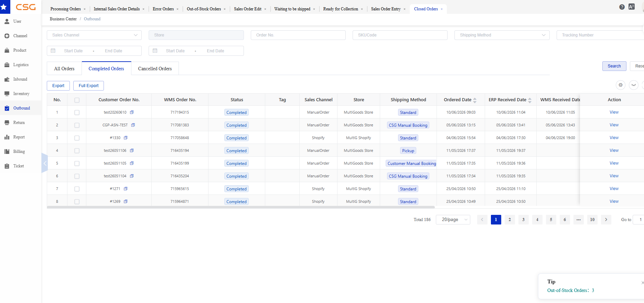Image resolution: width=644 pixels, height=303 pixels.
Task: Click the Full Export button
Action: click(x=88, y=86)
